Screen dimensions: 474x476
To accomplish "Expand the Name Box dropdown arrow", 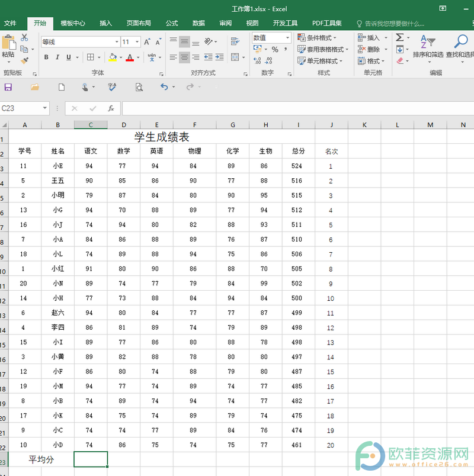I will click(x=45, y=108).
